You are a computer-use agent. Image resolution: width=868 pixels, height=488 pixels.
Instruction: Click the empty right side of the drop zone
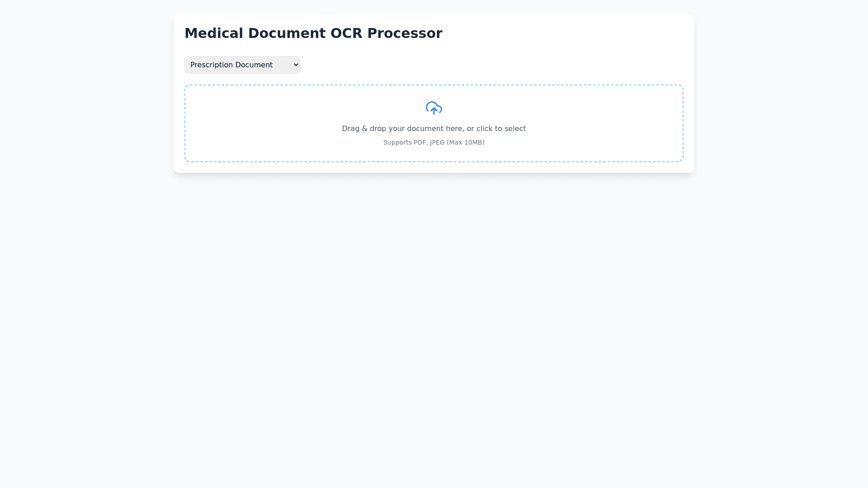tap(615, 123)
